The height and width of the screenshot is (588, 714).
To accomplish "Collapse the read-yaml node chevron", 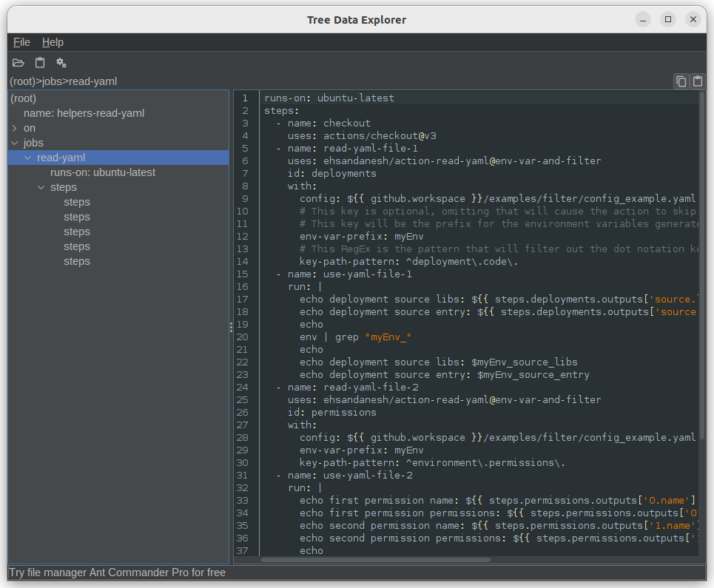I will (27, 158).
